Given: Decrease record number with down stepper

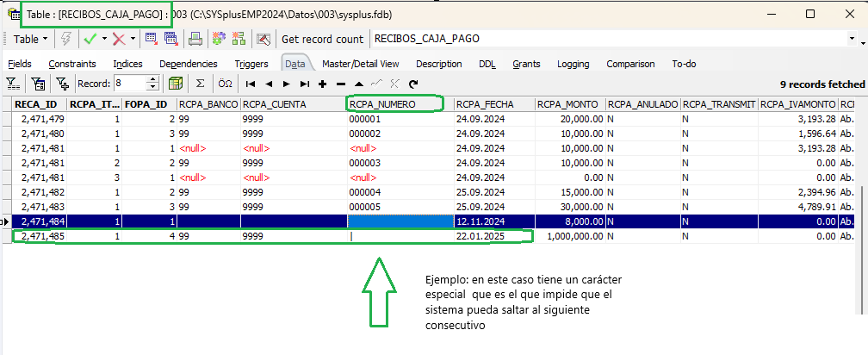Looking at the screenshot, I should point(153,88).
